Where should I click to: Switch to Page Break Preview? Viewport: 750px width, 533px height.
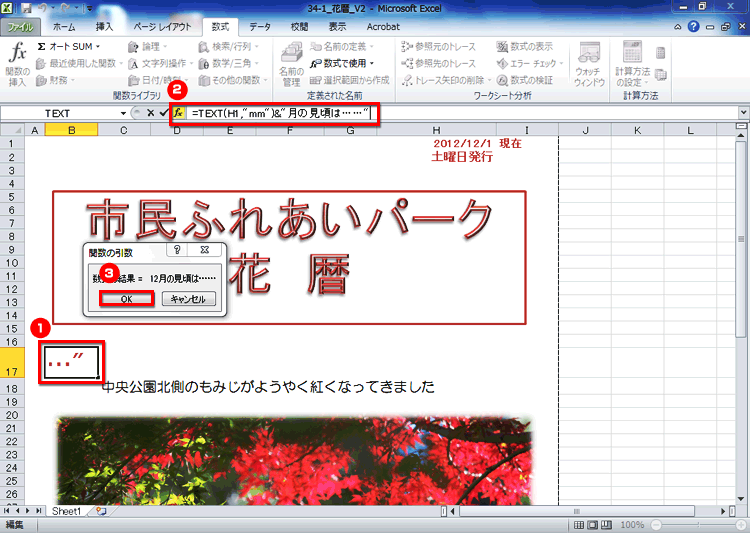607,525
